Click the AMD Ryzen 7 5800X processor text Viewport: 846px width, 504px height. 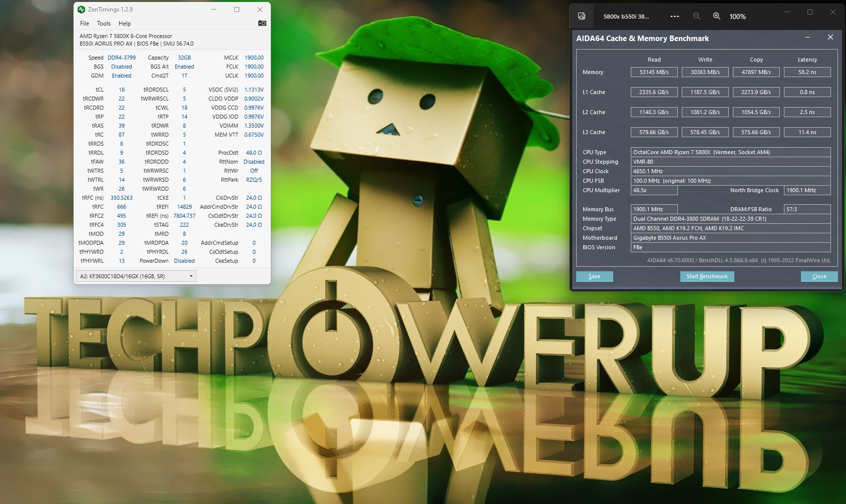126,36
